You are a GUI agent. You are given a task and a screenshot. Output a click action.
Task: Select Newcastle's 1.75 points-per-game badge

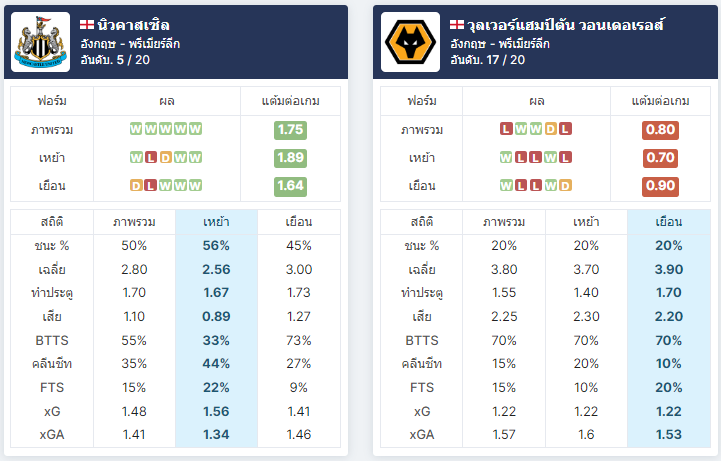(x=290, y=130)
